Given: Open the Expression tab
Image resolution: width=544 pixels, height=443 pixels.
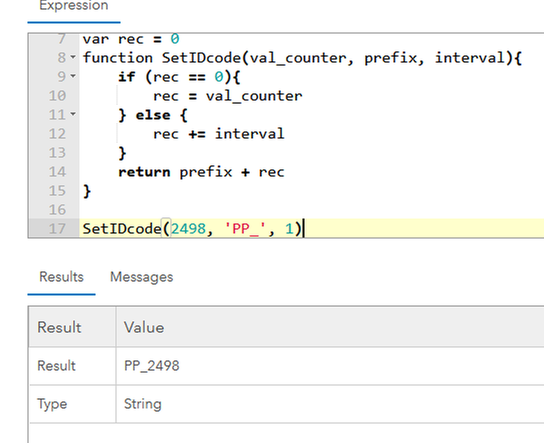Looking at the screenshot, I should point(74,6).
